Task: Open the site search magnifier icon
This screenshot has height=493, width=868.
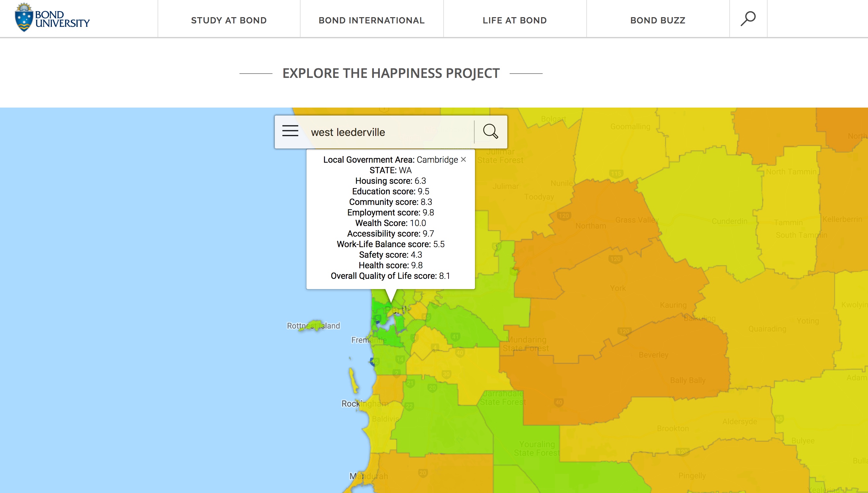Action: (x=748, y=18)
